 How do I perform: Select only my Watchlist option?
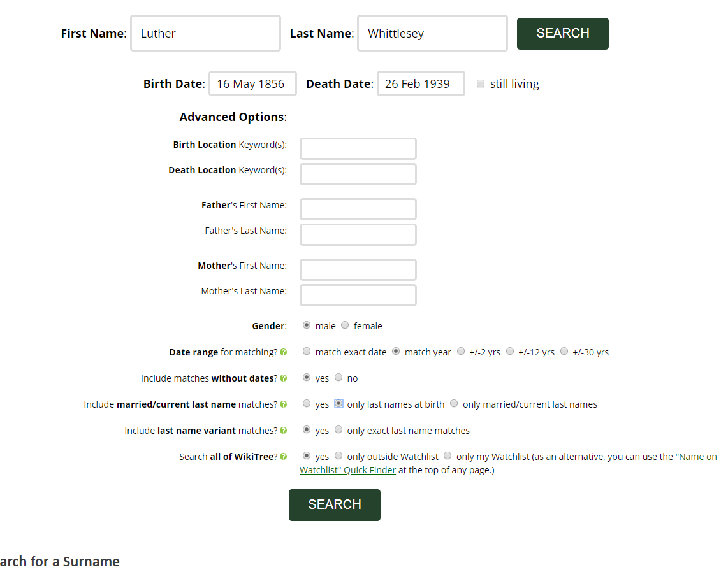click(448, 455)
